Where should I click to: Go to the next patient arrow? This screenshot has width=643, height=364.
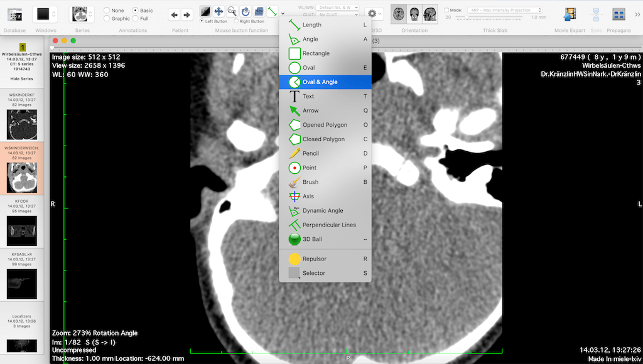tap(187, 14)
